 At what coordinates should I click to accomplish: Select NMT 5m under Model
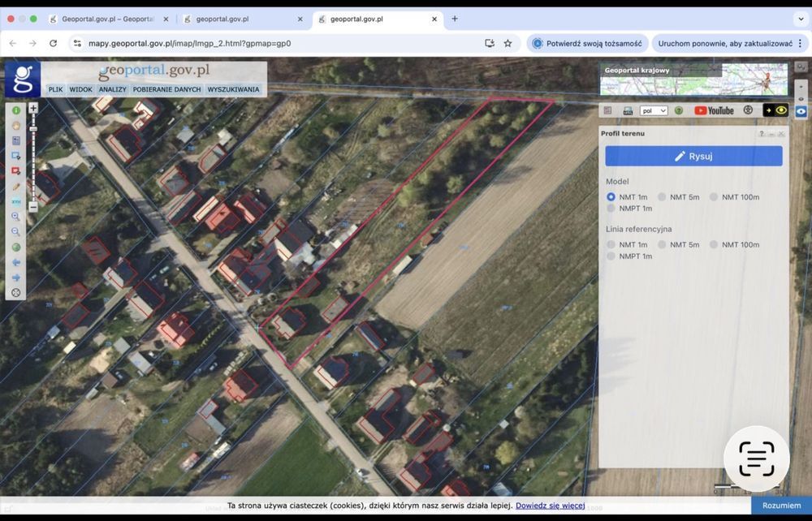[663, 197]
